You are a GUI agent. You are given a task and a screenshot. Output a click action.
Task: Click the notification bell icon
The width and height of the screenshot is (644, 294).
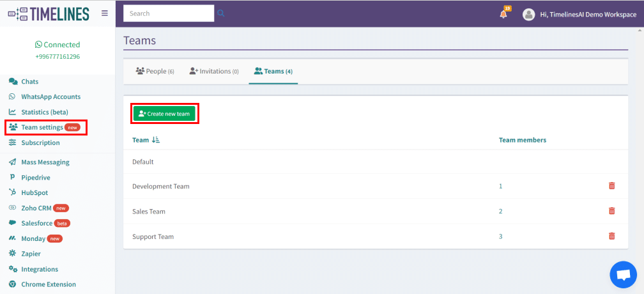(x=503, y=14)
